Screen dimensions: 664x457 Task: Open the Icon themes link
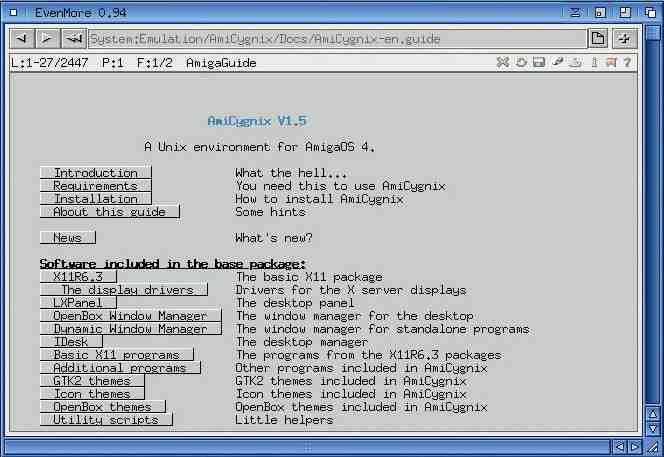click(x=92, y=393)
